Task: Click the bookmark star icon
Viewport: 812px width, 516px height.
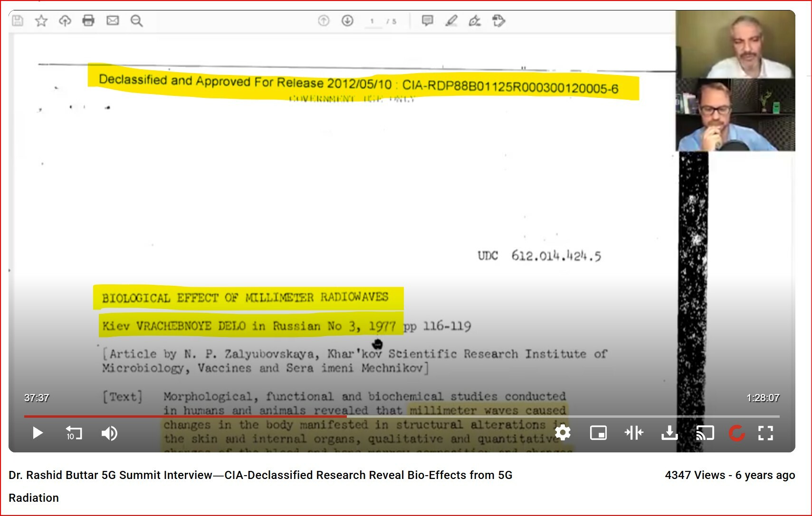Action: coord(41,20)
